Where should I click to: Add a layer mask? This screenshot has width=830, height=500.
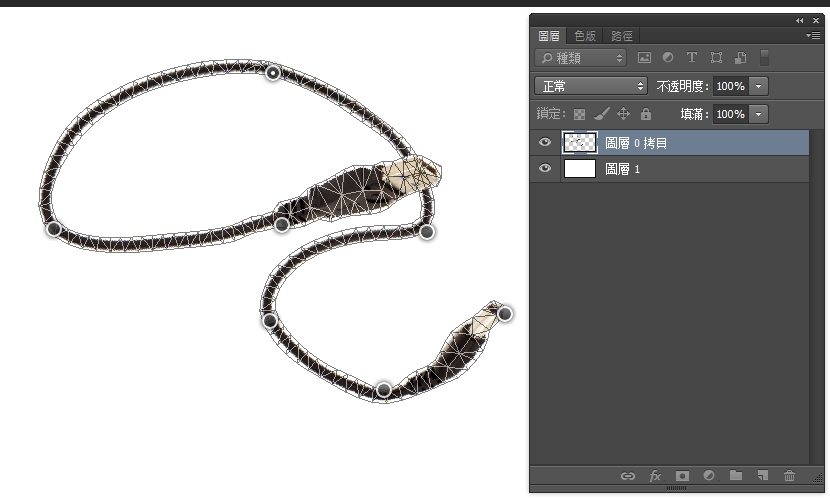pos(682,476)
